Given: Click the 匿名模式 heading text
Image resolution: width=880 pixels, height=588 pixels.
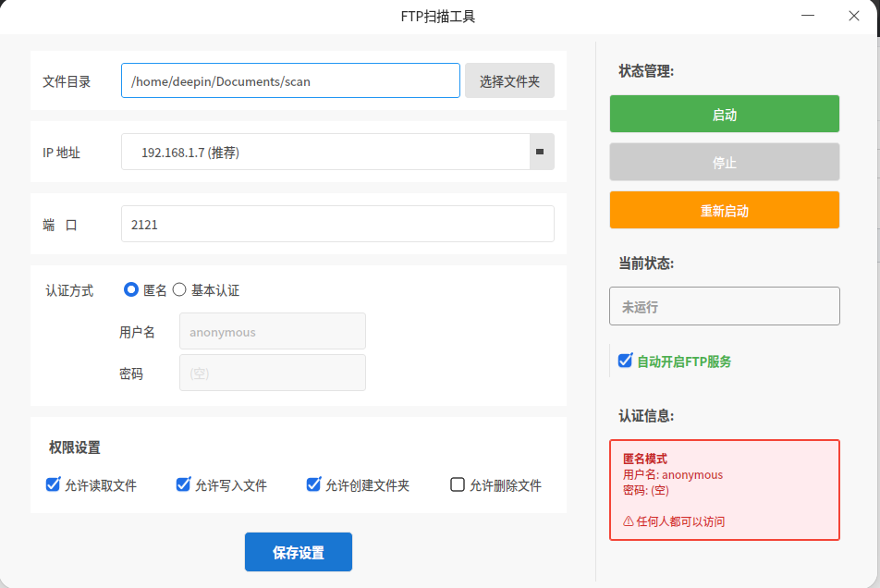Looking at the screenshot, I should click(x=645, y=459).
